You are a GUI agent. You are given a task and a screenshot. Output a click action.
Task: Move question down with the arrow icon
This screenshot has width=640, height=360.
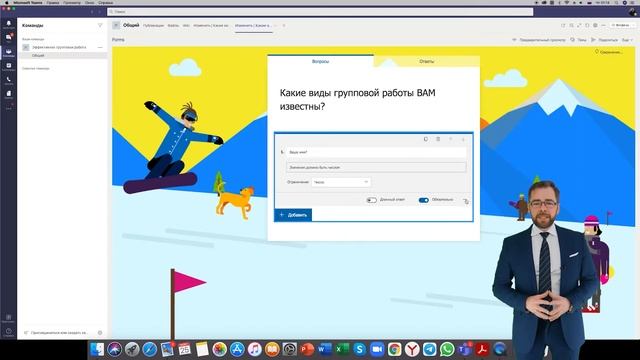click(463, 139)
